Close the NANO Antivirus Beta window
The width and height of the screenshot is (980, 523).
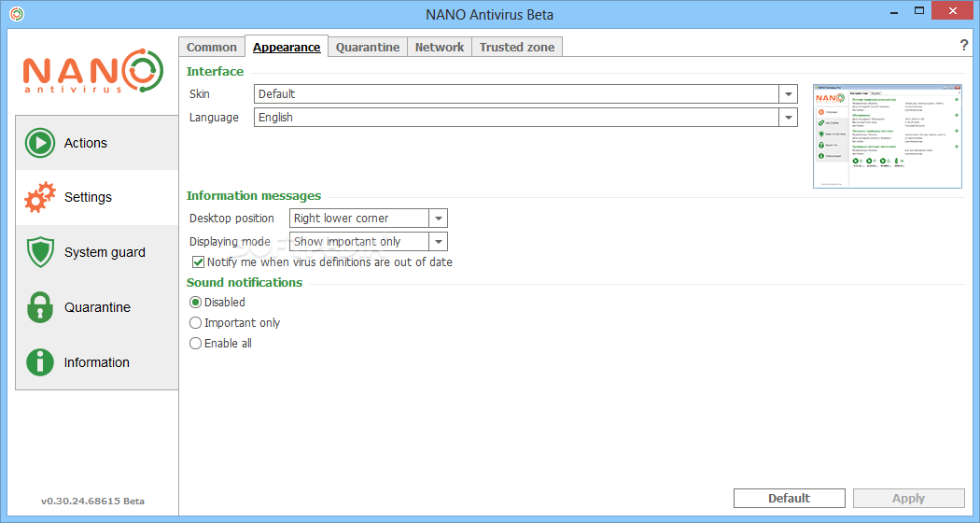coord(953,10)
